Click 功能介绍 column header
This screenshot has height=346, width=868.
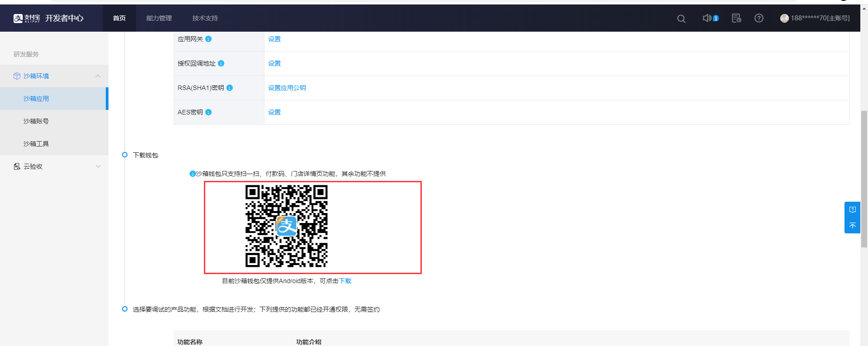(x=309, y=342)
